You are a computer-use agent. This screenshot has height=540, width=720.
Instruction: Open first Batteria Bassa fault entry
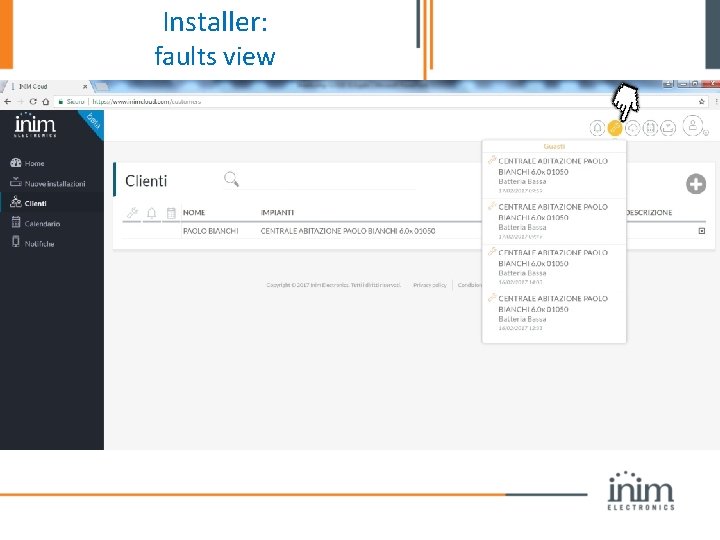point(554,175)
